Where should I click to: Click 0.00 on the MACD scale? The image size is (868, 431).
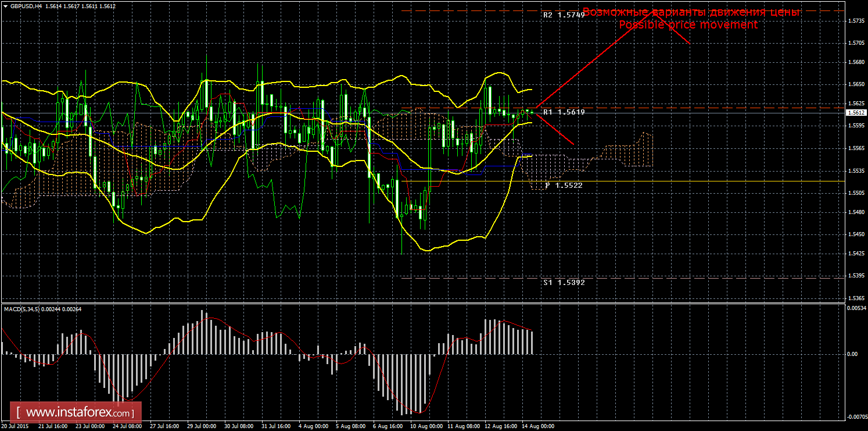(852, 354)
